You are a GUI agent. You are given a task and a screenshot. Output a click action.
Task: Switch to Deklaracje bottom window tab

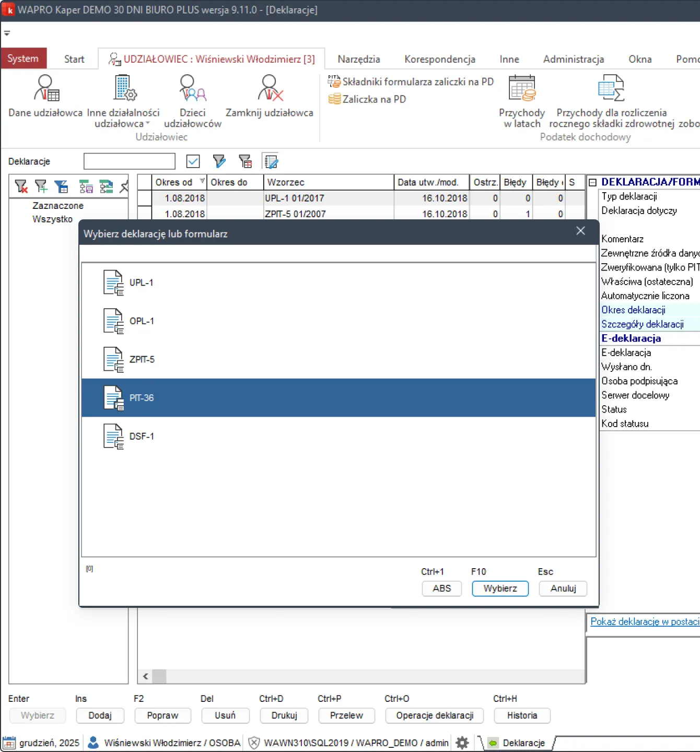(518, 743)
